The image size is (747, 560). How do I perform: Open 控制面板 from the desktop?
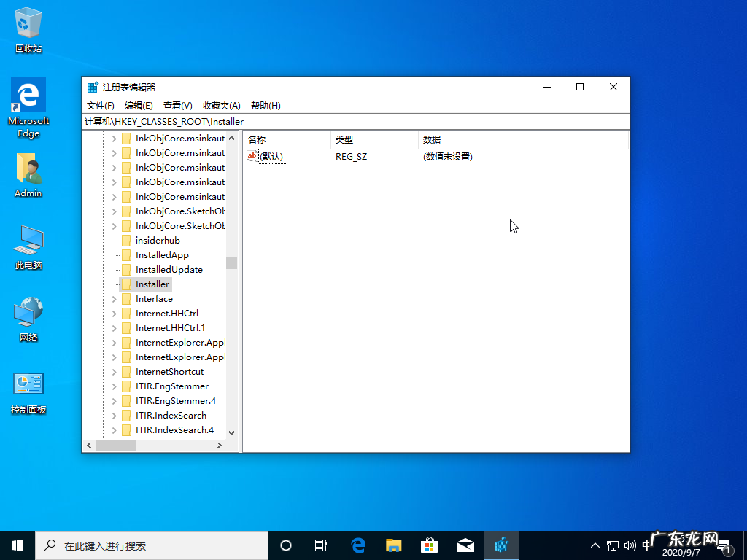point(27,384)
